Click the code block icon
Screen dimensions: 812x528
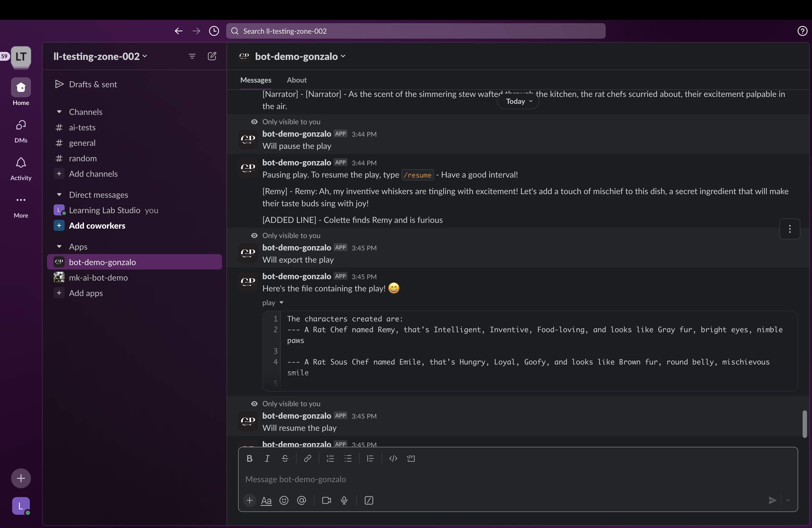click(x=411, y=458)
